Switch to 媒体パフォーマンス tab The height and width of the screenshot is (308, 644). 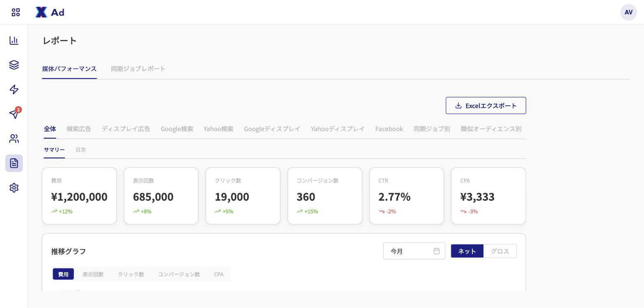point(69,69)
